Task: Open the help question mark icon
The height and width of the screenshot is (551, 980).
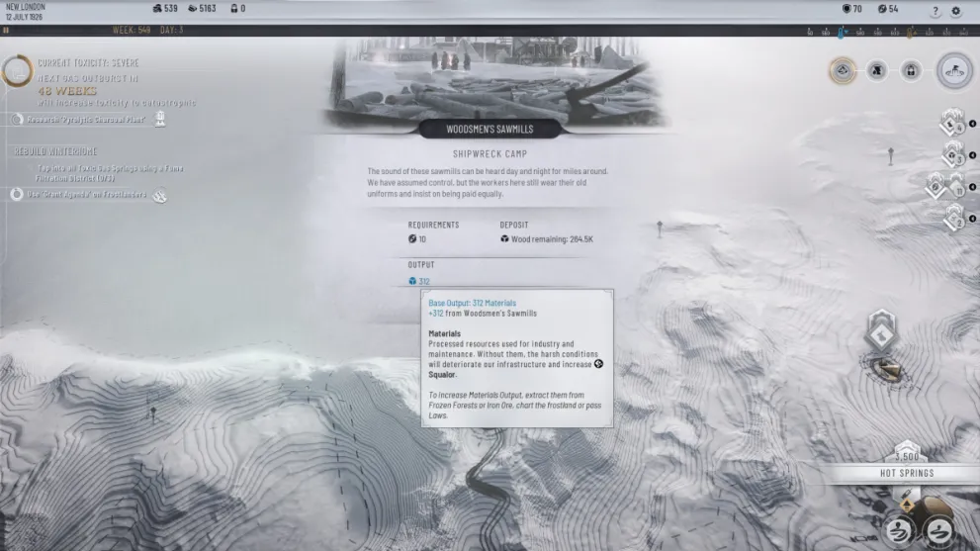Action: (x=935, y=11)
